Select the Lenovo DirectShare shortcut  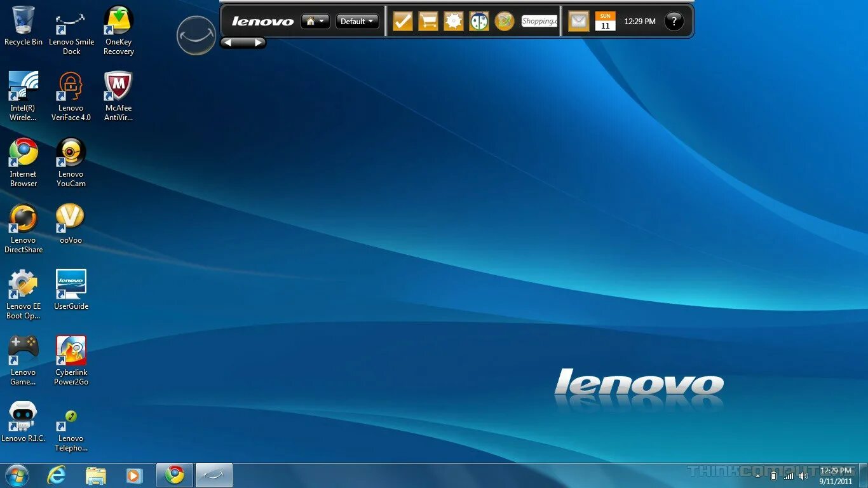(x=24, y=229)
